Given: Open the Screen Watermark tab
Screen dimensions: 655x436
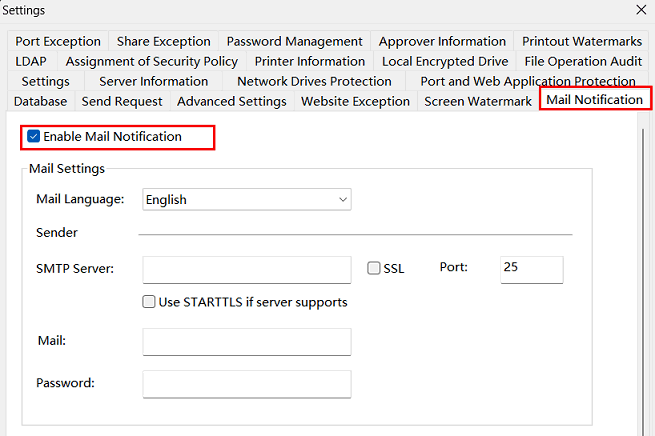Looking at the screenshot, I should [x=478, y=101].
